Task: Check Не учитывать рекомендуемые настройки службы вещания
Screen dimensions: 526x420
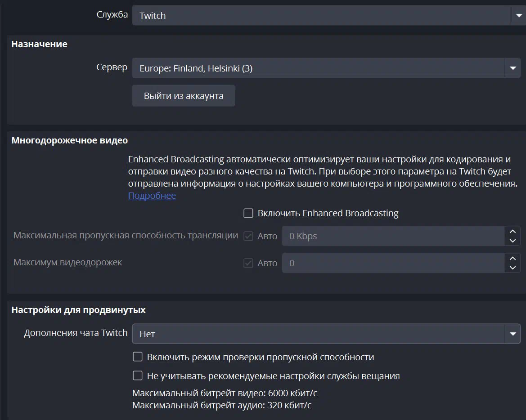Action: tap(138, 375)
